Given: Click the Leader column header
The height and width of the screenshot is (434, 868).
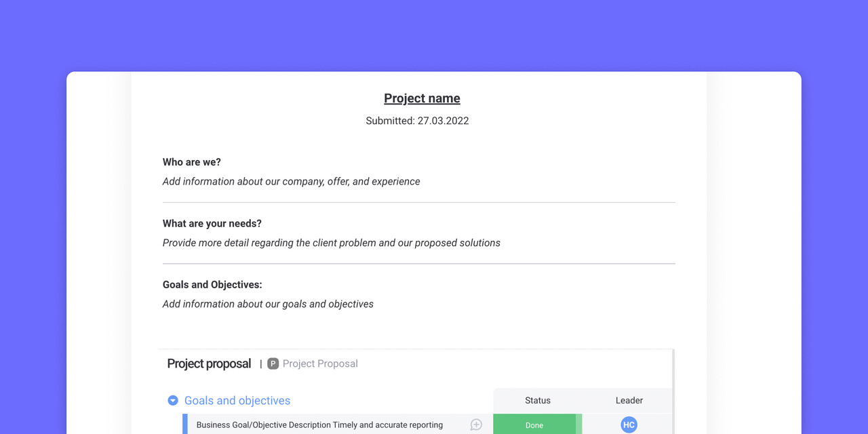Looking at the screenshot, I should click(629, 401).
